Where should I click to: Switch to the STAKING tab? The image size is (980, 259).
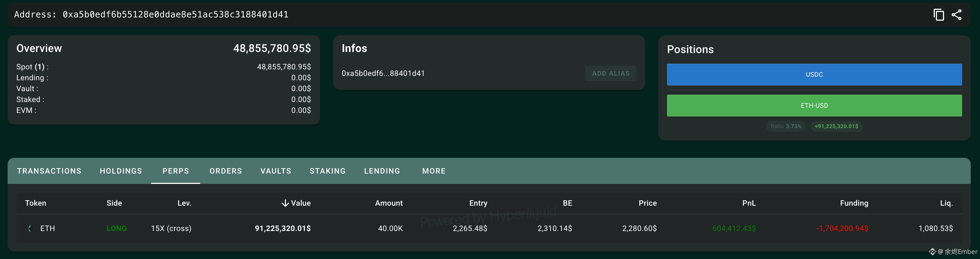(x=328, y=171)
